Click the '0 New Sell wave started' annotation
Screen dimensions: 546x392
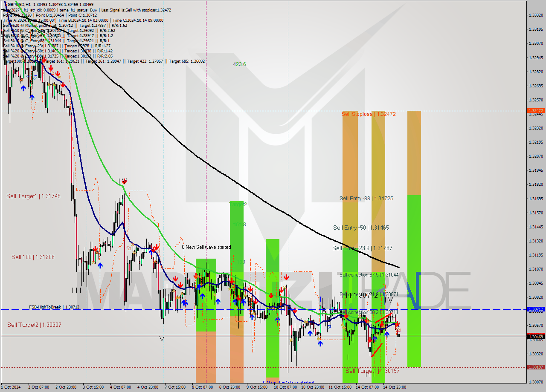[x=206, y=247]
